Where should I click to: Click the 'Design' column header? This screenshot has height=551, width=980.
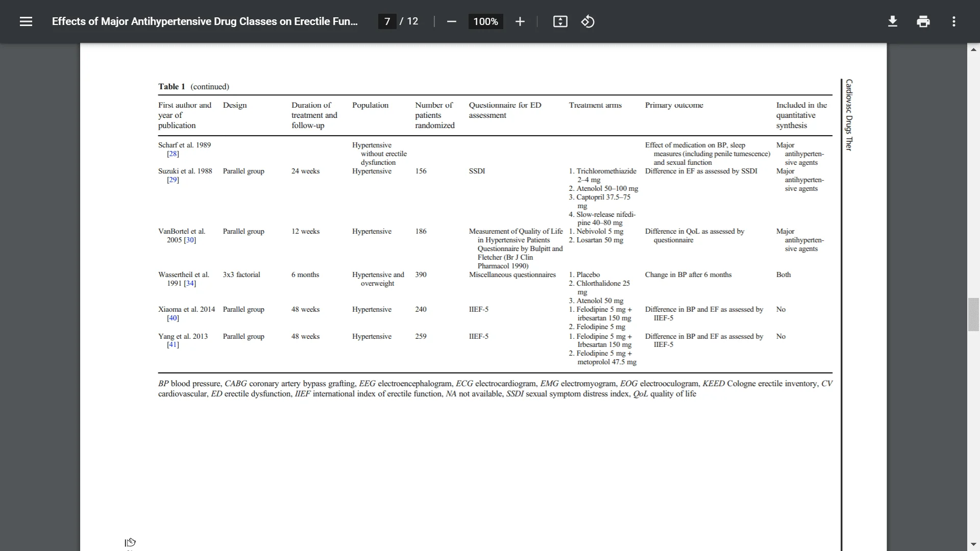tap(235, 105)
